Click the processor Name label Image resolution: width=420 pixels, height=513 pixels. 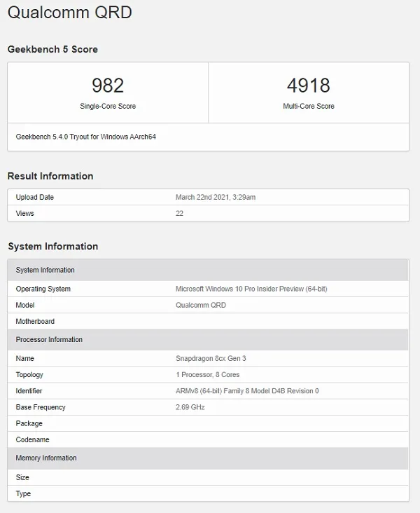[24, 358]
